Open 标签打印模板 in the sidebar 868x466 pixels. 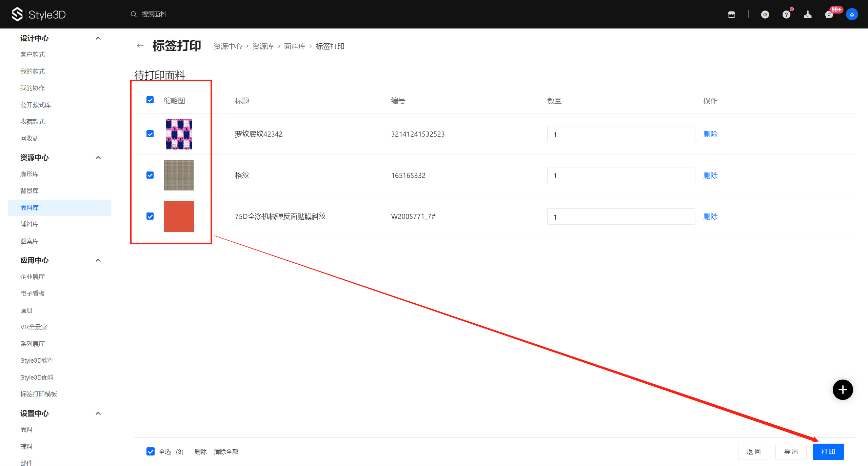click(x=39, y=394)
